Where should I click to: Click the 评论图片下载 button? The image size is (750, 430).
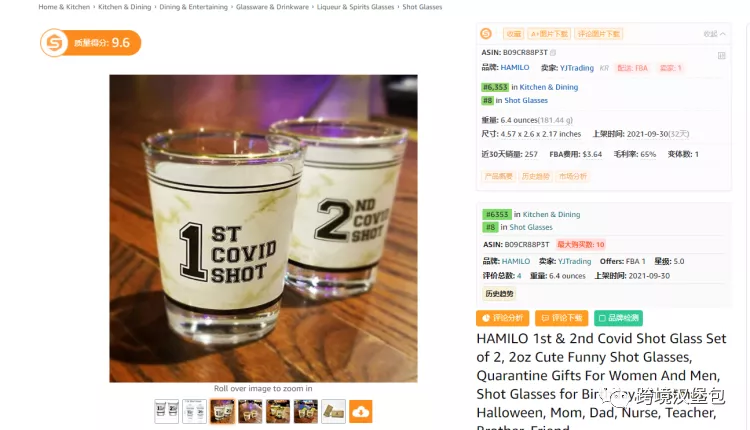click(x=598, y=34)
